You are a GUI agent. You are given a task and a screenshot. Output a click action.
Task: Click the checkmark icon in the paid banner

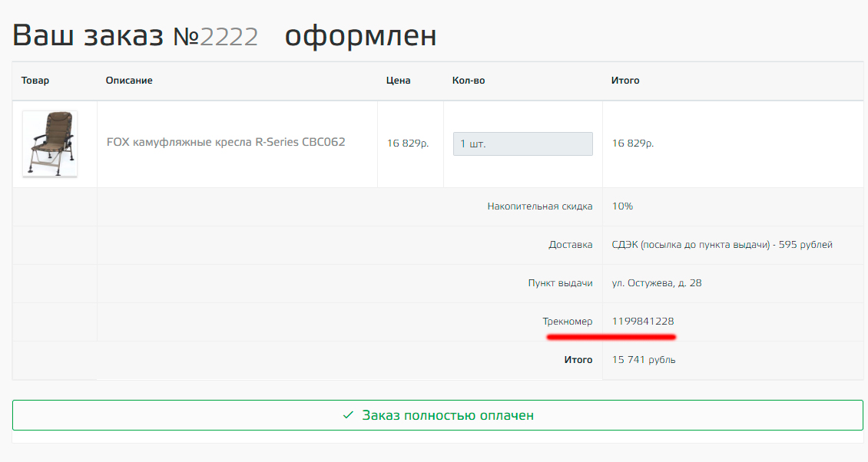[x=348, y=415]
